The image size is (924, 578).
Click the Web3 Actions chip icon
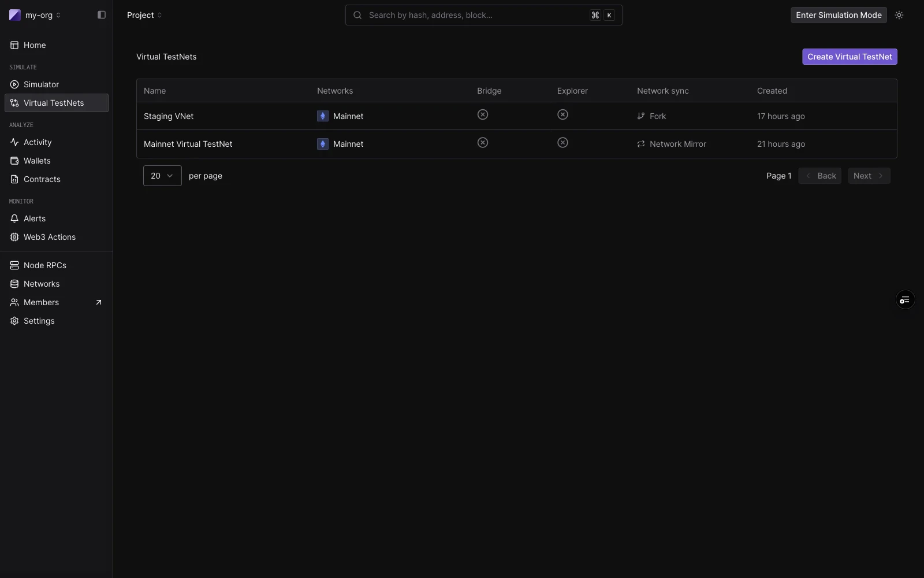(14, 237)
